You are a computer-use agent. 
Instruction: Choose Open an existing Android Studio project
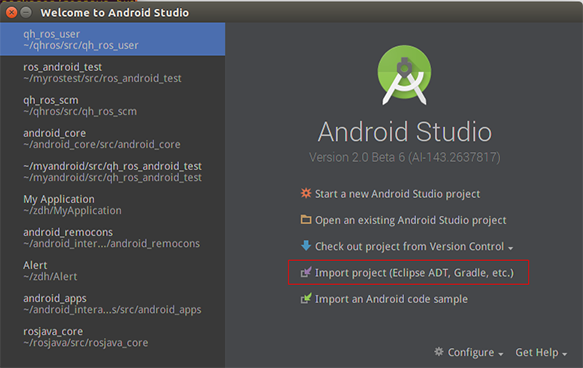410,220
